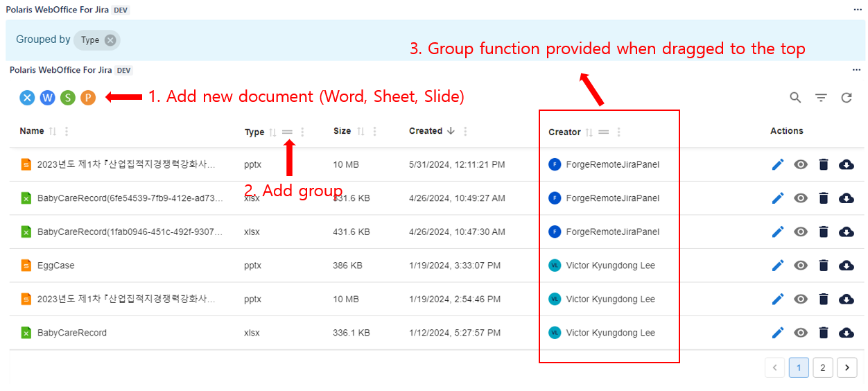The height and width of the screenshot is (391, 868).
Task: Open Creator column options menu
Action: [619, 132]
